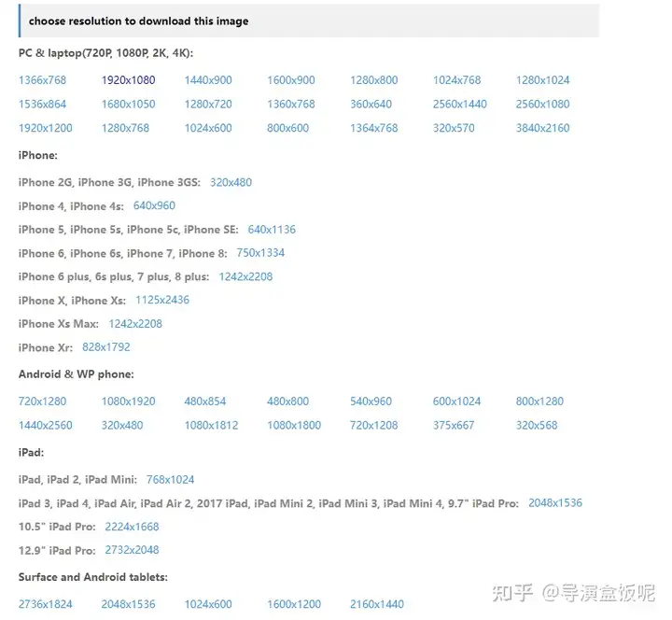Pick 2732x2048 for 12.9" iPad Pro

point(132,550)
